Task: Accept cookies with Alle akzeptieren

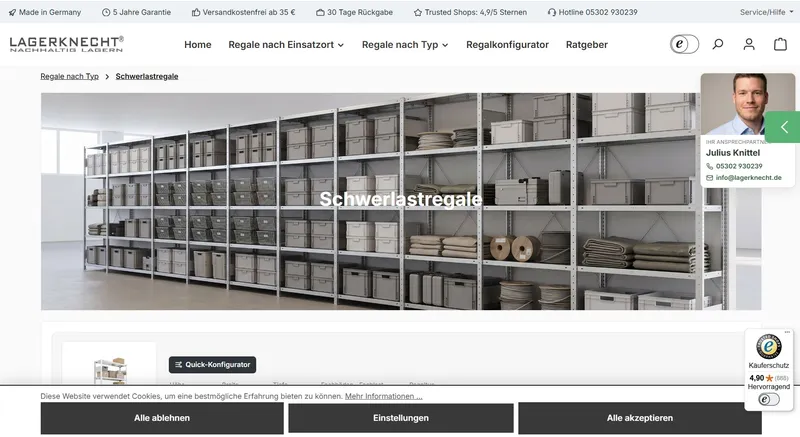Action: tap(640, 418)
